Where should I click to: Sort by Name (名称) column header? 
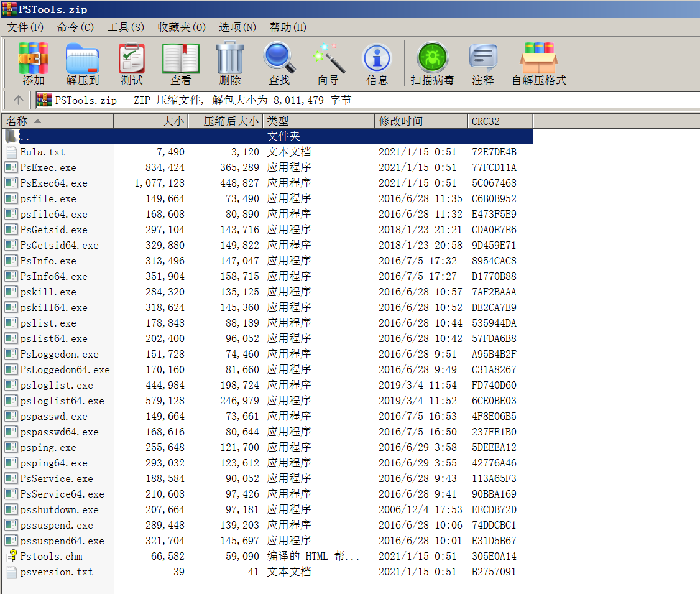(x=58, y=121)
